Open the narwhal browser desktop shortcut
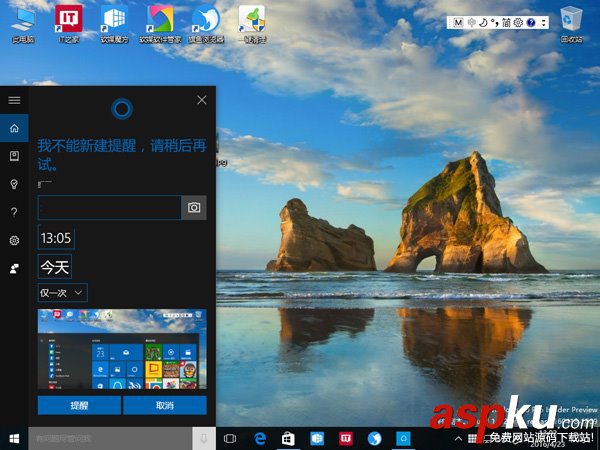The height and width of the screenshot is (450, 600). [x=206, y=24]
